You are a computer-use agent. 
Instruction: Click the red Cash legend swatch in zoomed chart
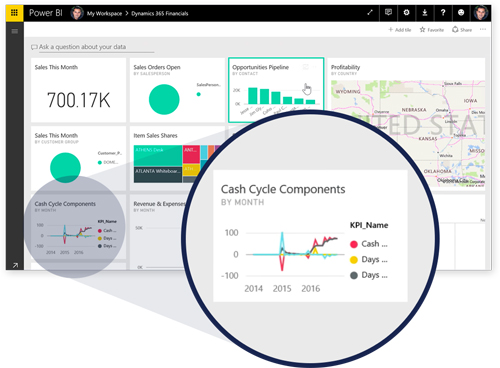click(354, 244)
